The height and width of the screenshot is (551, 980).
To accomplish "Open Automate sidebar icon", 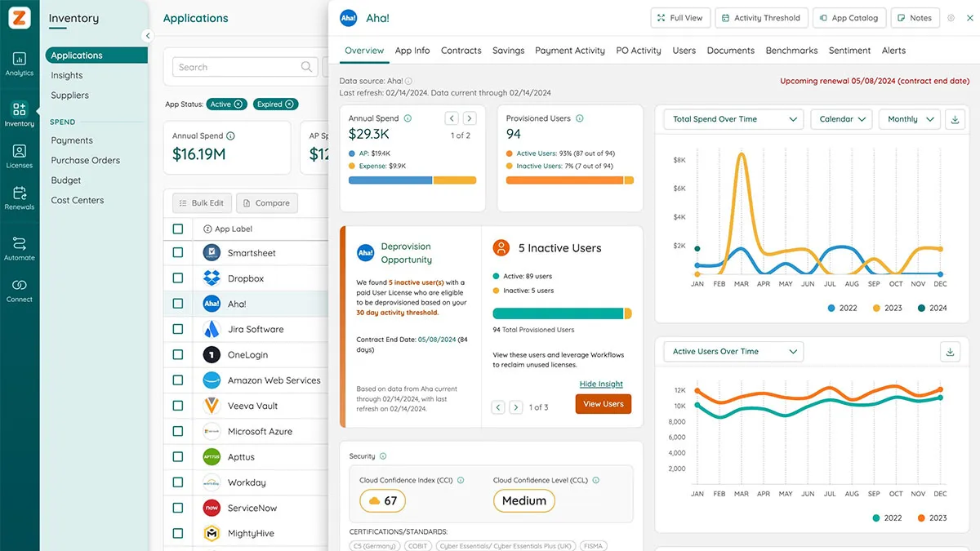I will [20, 248].
